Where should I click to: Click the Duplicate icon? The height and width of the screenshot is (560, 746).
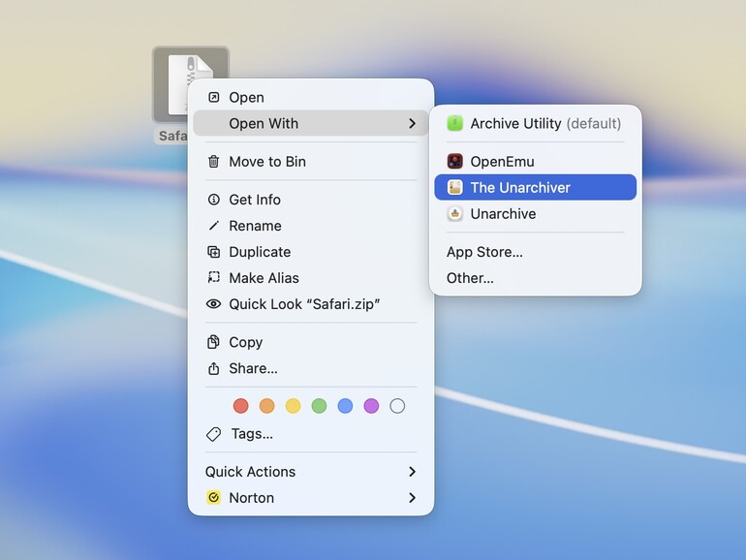pos(213,252)
